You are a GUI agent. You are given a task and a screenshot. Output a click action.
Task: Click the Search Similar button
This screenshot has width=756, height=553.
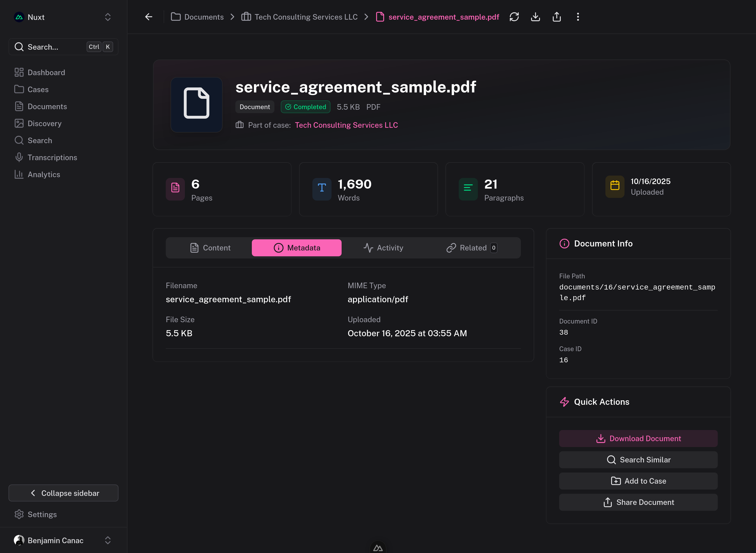click(x=638, y=460)
